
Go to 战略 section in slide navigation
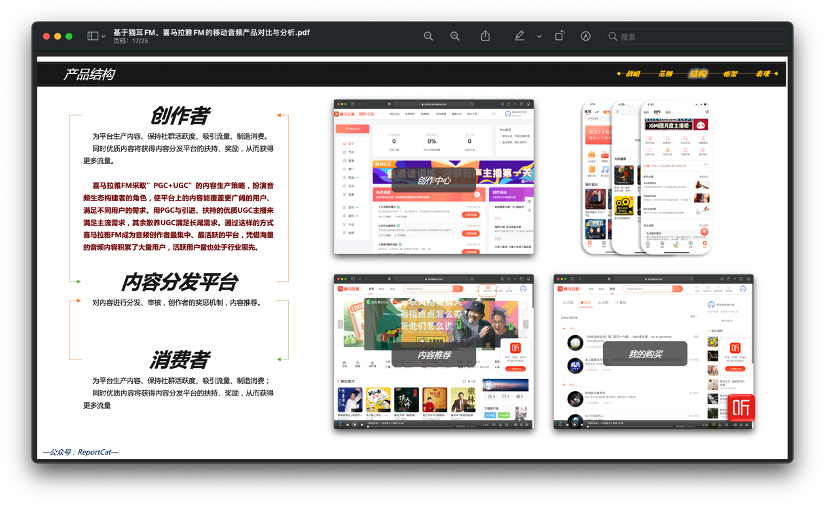coord(633,74)
